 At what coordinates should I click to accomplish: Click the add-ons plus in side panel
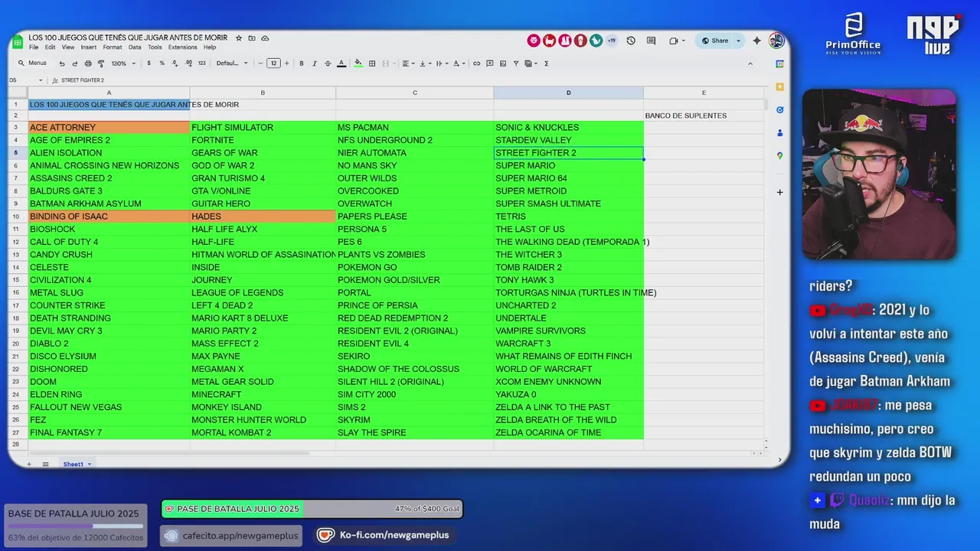pyautogui.click(x=779, y=192)
